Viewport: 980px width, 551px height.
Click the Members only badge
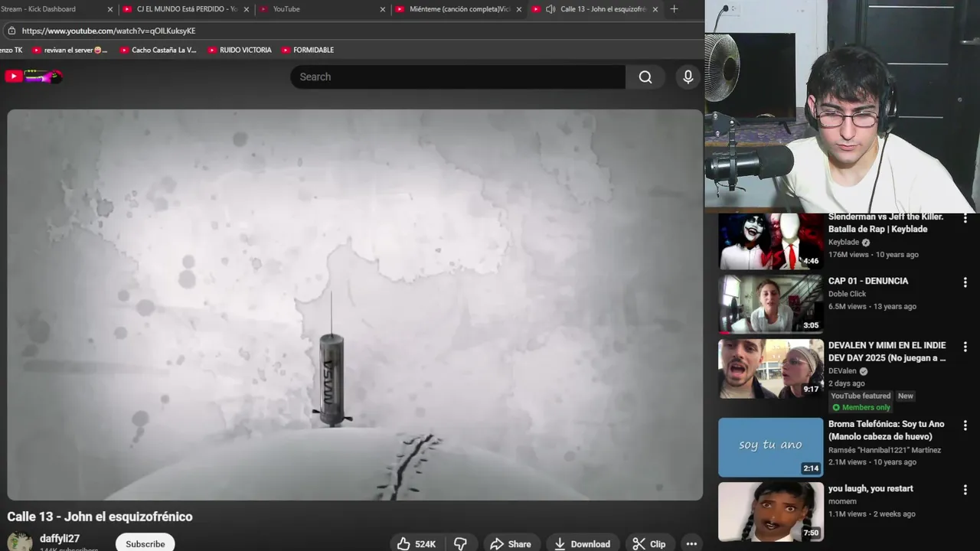click(861, 408)
